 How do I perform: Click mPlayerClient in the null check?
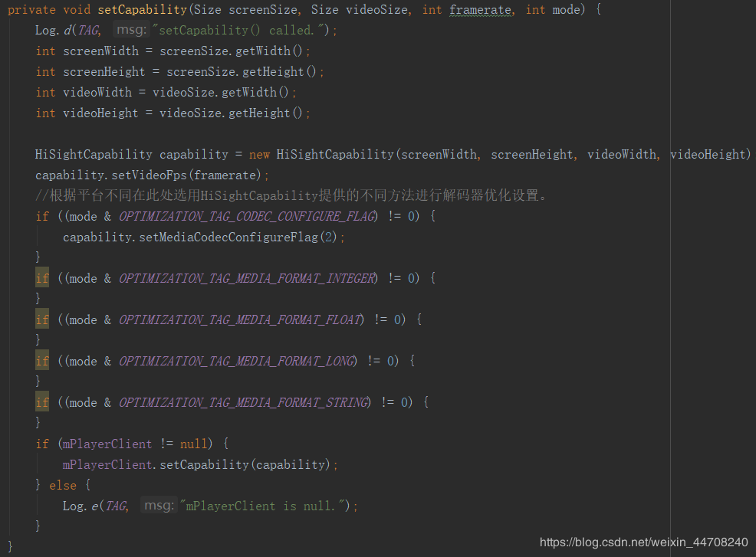(107, 444)
